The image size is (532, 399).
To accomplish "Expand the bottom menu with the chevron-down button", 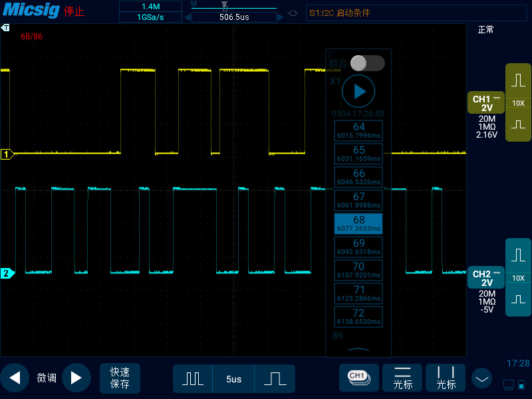I will 482,378.
